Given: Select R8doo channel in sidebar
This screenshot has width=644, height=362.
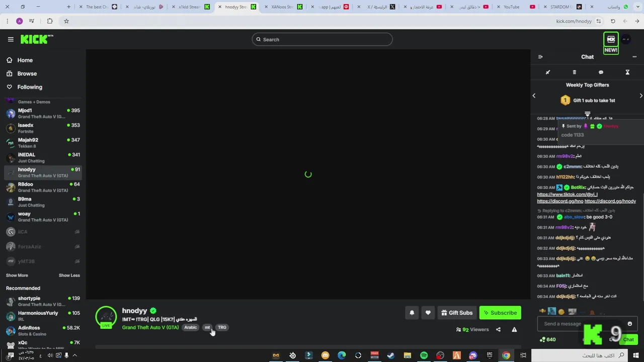Looking at the screenshot, I should click(43, 187).
